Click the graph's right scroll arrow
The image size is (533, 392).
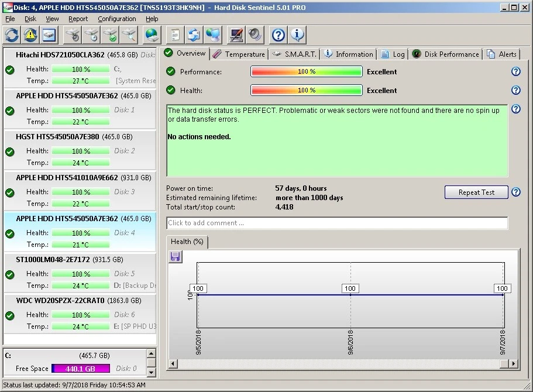pyautogui.click(x=513, y=364)
